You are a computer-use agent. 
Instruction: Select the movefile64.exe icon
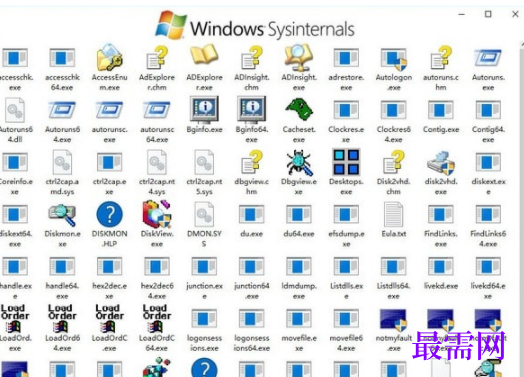coord(346,319)
